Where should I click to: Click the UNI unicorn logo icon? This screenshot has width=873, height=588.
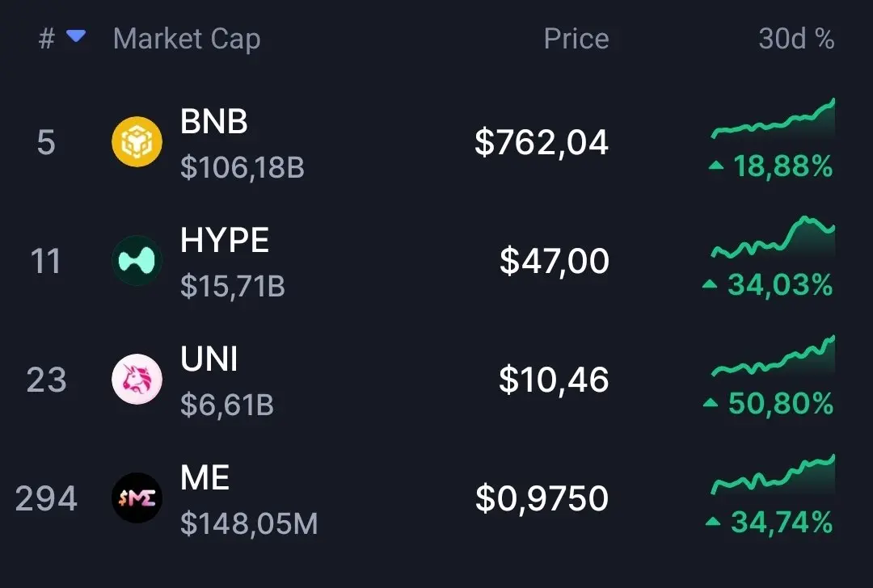137,379
